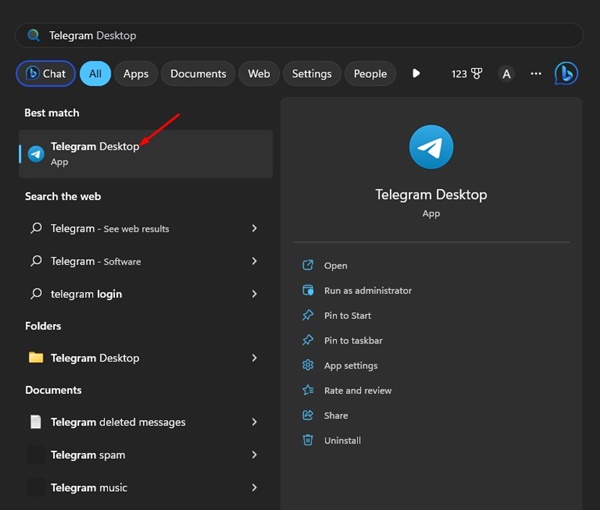The height and width of the screenshot is (510, 600).
Task: Click the search magnifier icon in search box
Action: pyautogui.click(x=33, y=35)
